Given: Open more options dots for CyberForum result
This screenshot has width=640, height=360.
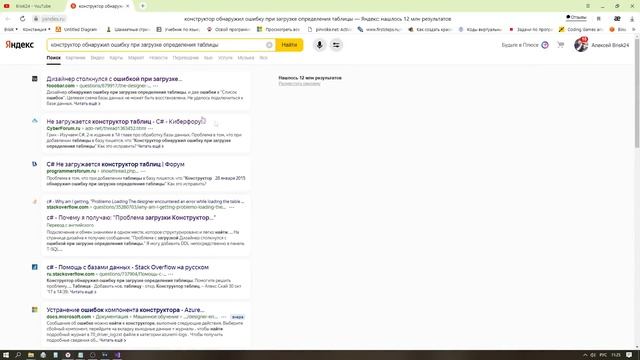Looking at the screenshot, I should pyautogui.click(x=151, y=128).
